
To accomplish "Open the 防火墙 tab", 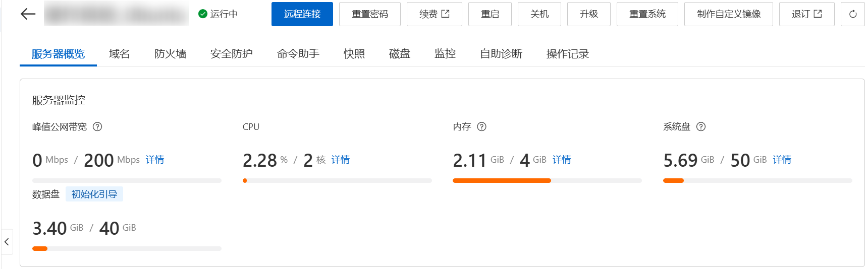I will [170, 54].
